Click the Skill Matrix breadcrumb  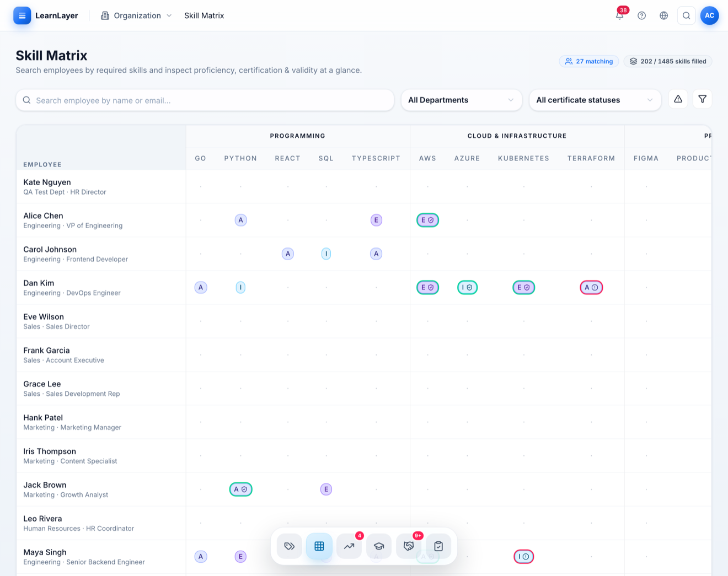pos(204,15)
